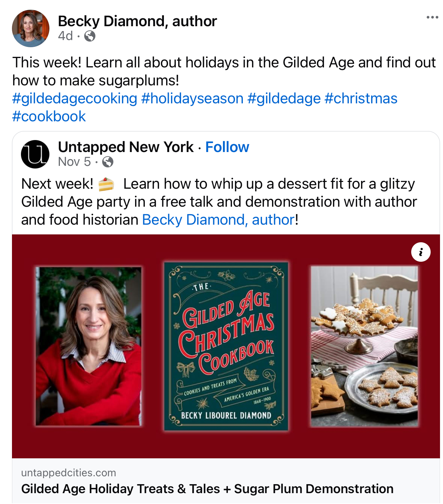
Task: Click the globe icon beside Nov 5
Action: [x=108, y=162]
